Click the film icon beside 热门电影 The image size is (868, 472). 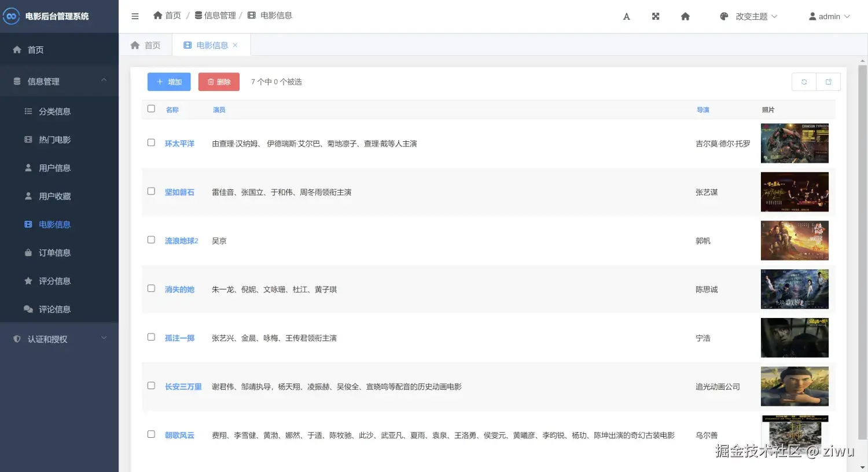(28, 140)
